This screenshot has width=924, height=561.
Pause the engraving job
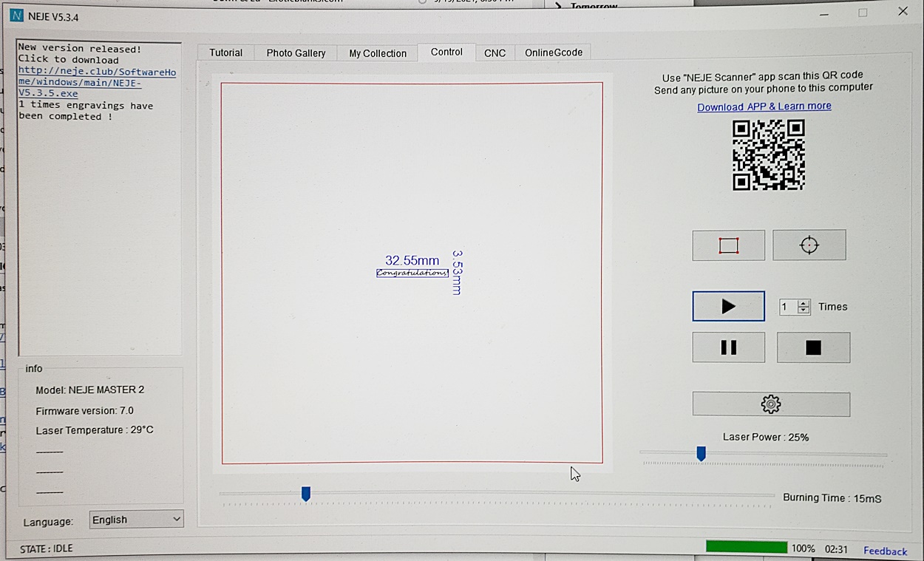(728, 347)
